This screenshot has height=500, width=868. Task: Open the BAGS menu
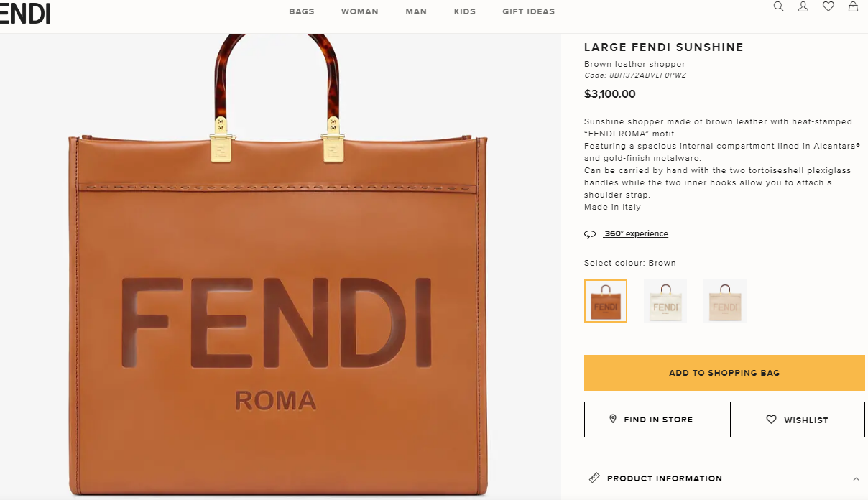[x=302, y=11]
